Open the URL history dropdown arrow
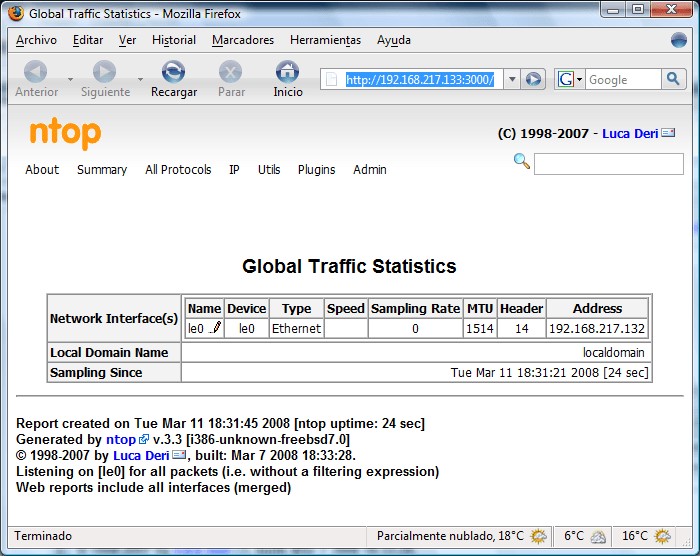This screenshot has width=700, height=556. 511,80
